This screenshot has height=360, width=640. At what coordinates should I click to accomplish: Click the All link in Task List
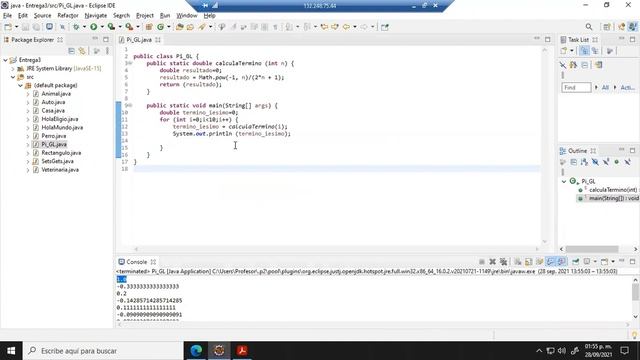[x=605, y=87]
